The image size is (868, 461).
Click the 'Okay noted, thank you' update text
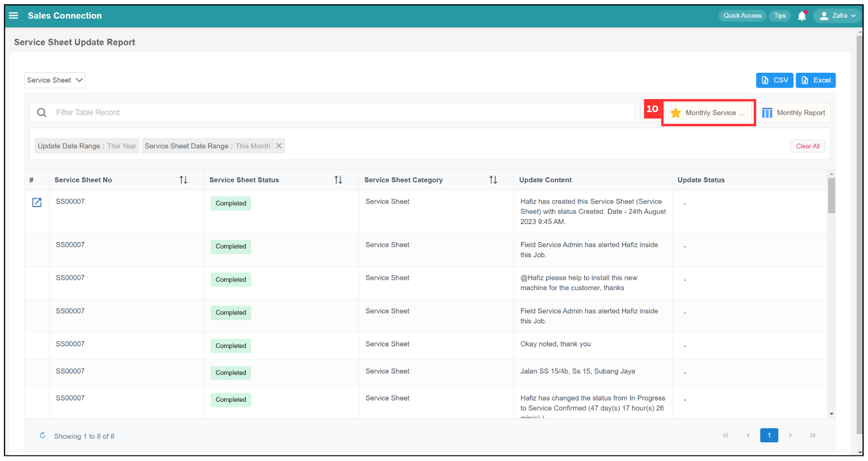(x=555, y=344)
